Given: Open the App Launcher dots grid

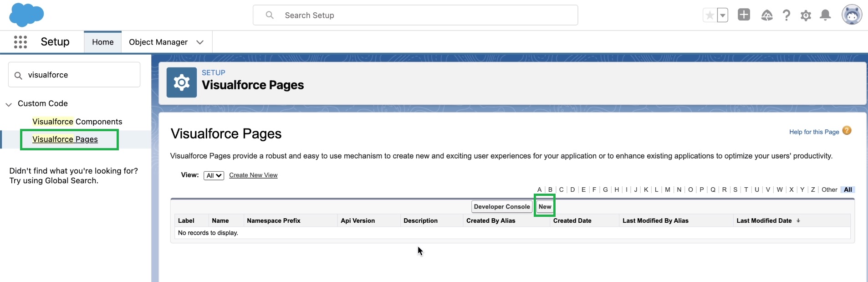Looking at the screenshot, I should [x=20, y=42].
